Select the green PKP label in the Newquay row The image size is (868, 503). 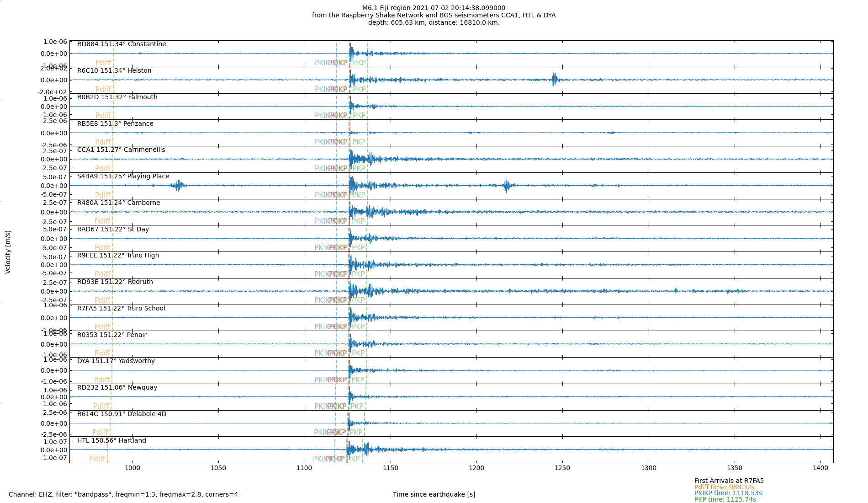click(357, 406)
